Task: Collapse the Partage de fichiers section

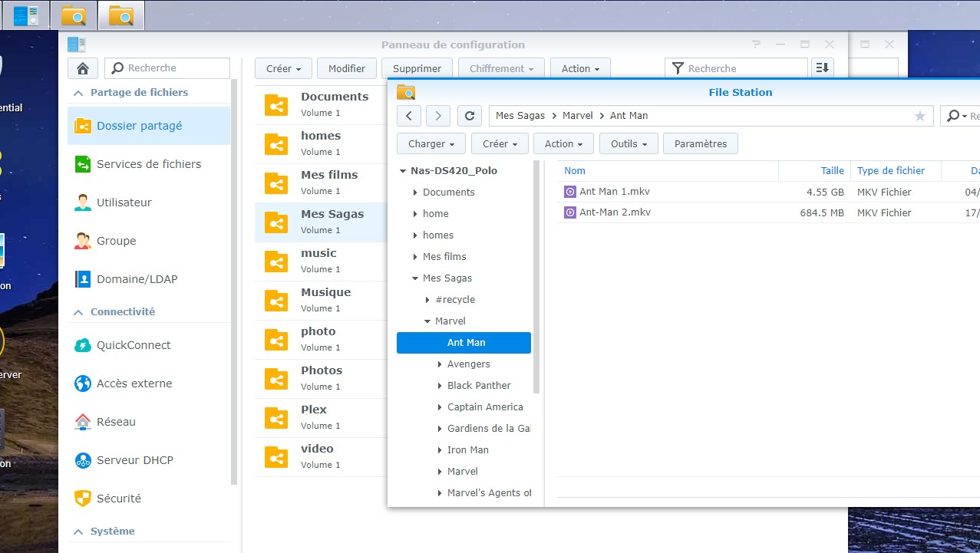Action: coord(78,93)
